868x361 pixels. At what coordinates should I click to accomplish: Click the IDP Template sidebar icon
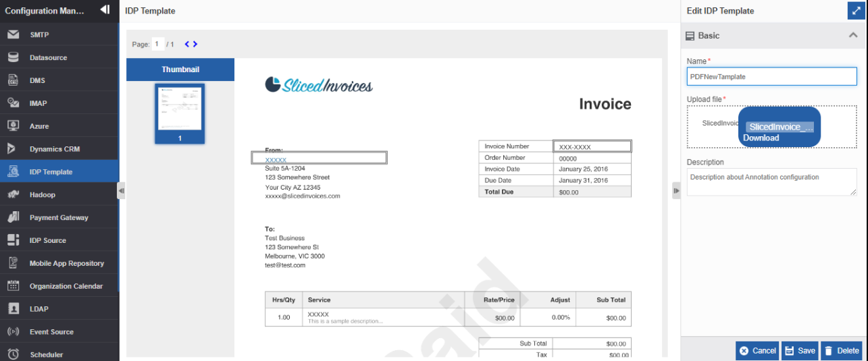pos(13,172)
